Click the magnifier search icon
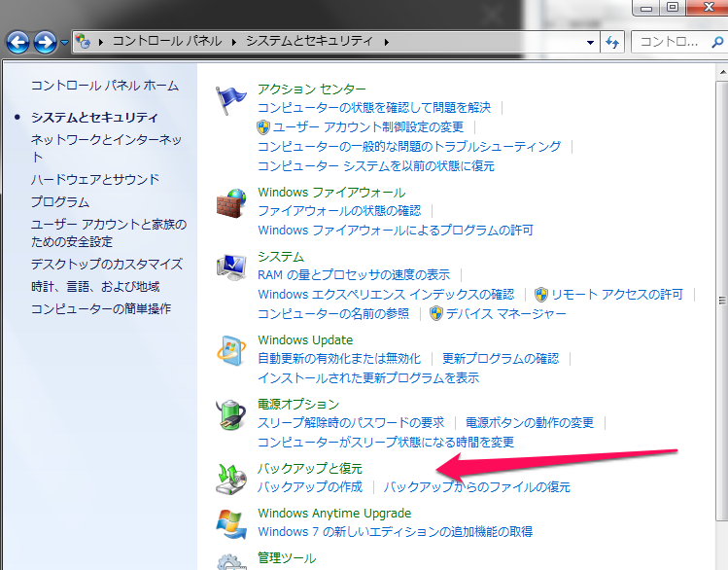The height and width of the screenshot is (570, 728). 717,42
